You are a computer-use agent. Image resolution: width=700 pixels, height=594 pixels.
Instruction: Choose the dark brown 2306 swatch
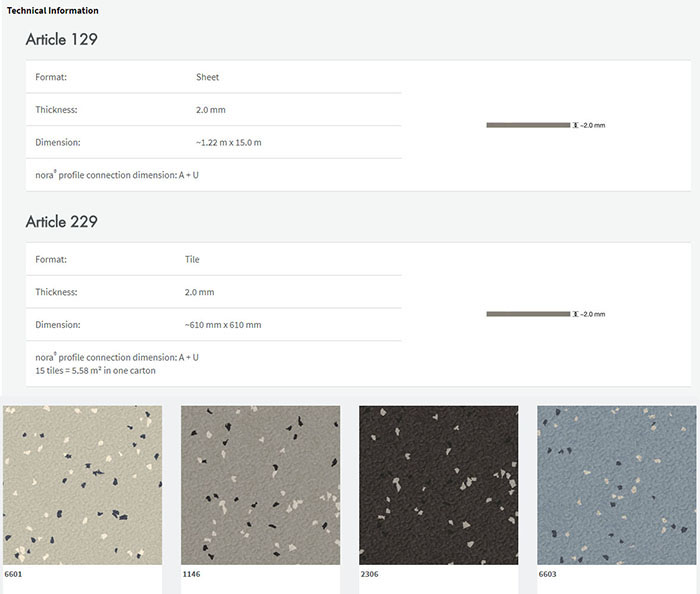coord(438,485)
